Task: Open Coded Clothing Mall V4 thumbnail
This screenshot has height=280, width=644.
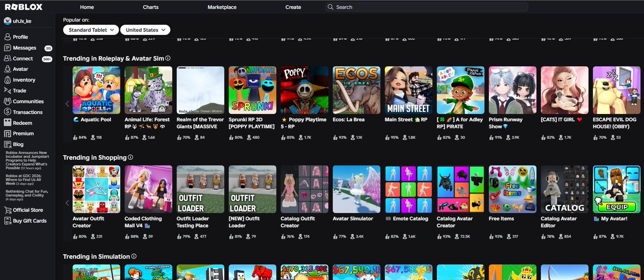Action: pos(149,189)
